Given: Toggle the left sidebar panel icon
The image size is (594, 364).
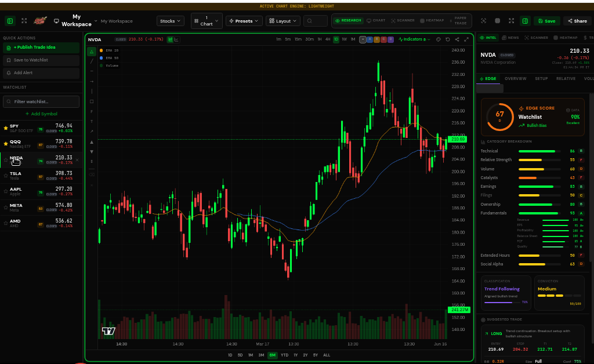Looking at the screenshot, I should tap(10, 21).
